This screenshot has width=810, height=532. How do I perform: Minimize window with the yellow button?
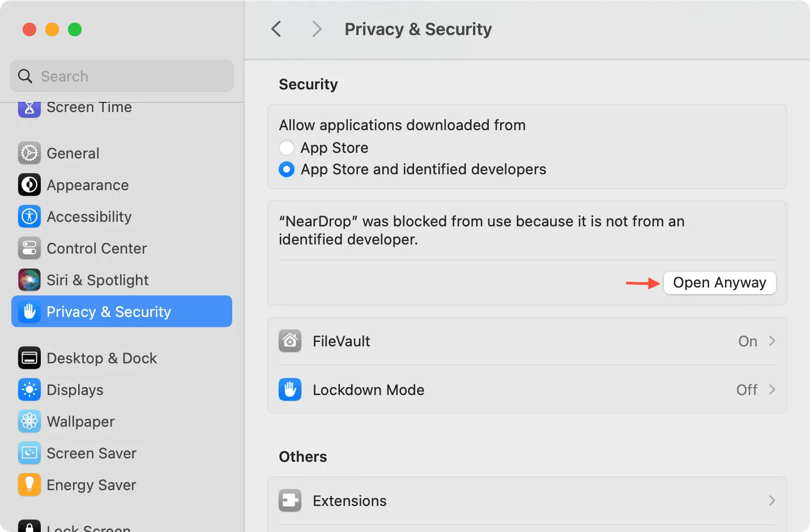52,29
